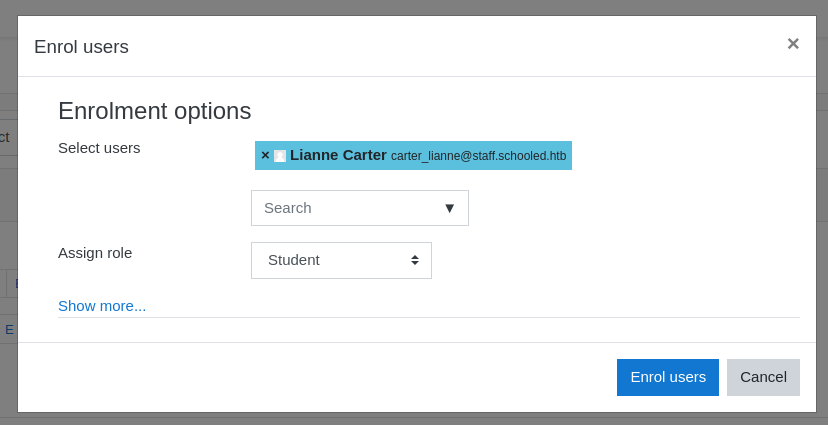Open the Assign role Student dropdown
Image resolution: width=828 pixels, height=425 pixels.
pos(340,260)
